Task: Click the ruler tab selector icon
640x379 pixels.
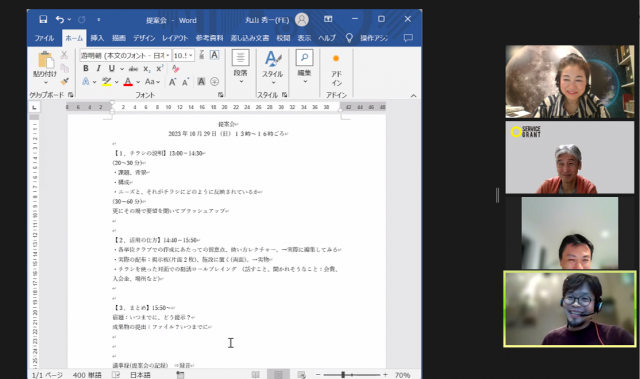Action: pyautogui.click(x=34, y=107)
